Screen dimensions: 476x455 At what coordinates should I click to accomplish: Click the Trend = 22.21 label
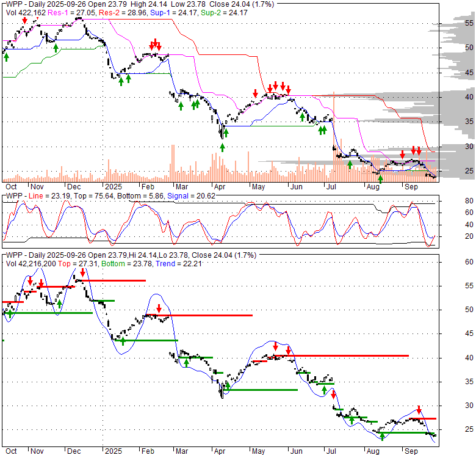(x=179, y=264)
